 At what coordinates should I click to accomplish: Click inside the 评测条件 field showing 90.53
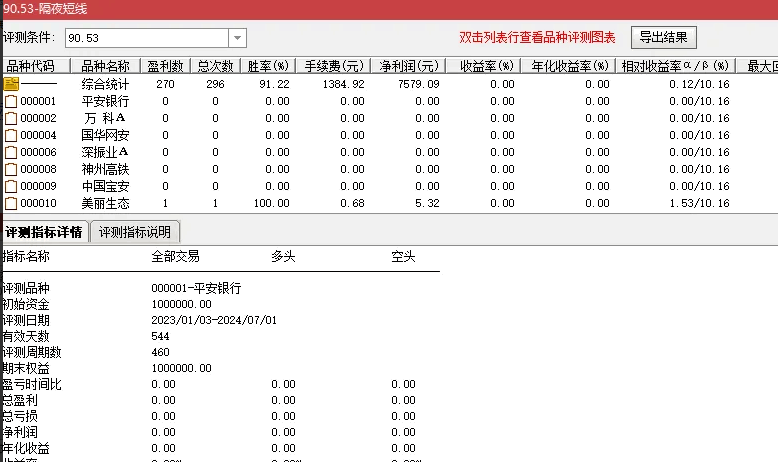pos(146,38)
